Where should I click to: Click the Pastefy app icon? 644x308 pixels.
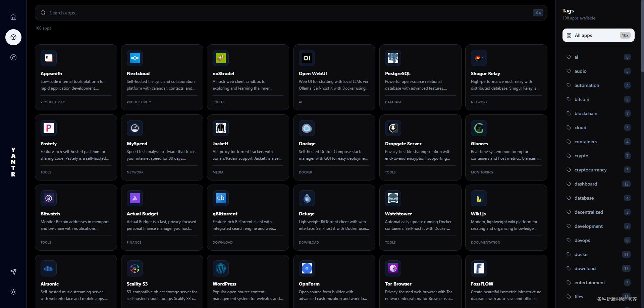(x=49, y=128)
